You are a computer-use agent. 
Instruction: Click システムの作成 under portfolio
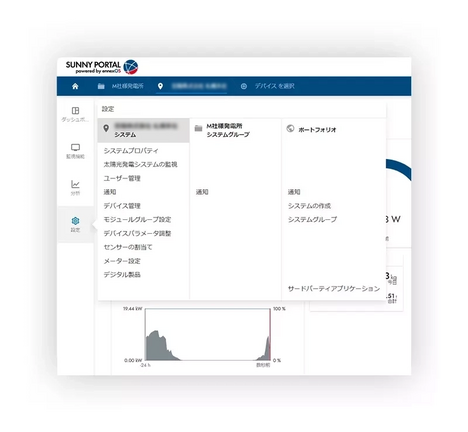point(309,206)
